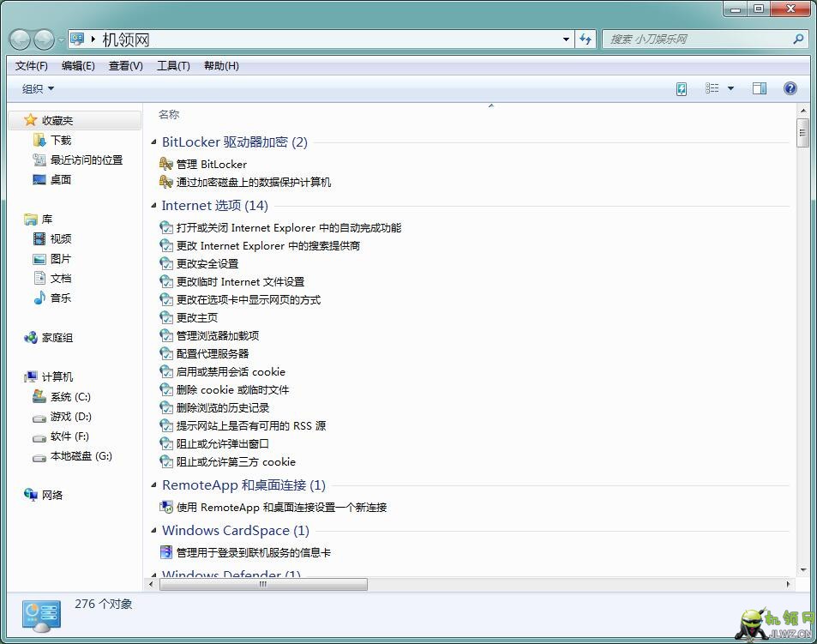The height and width of the screenshot is (644, 817).
Task: Open the 查看(V) menu
Action: point(125,66)
